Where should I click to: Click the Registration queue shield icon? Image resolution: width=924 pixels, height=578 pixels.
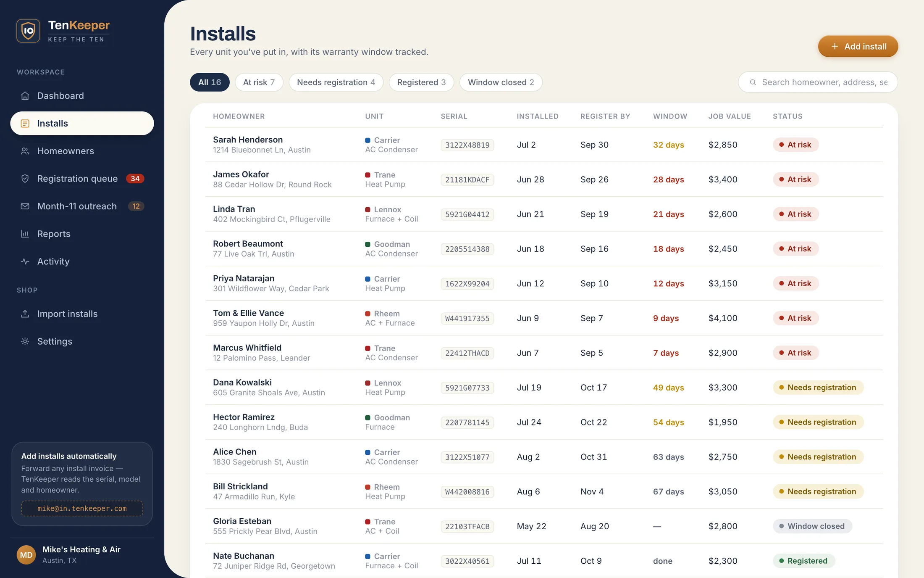coord(25,179)
